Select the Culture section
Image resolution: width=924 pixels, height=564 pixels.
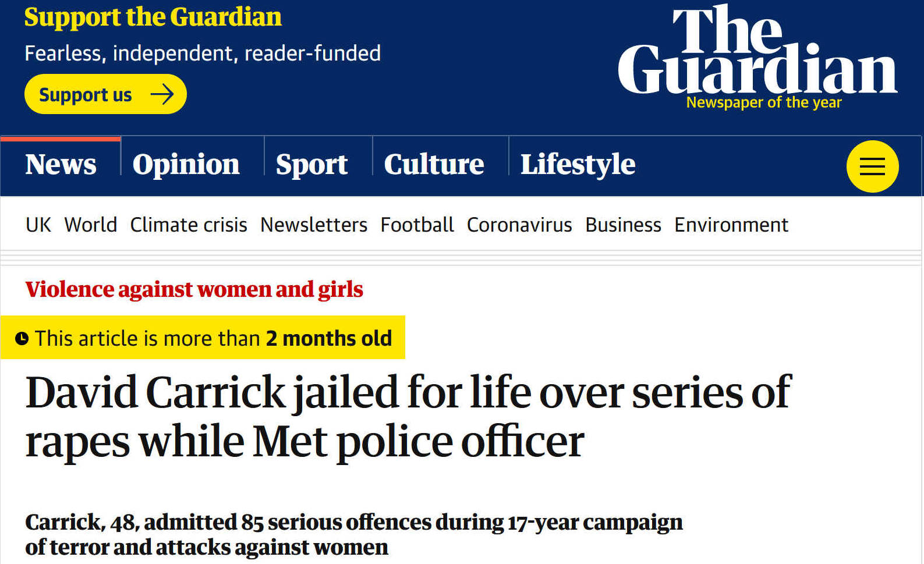point(434,165)
